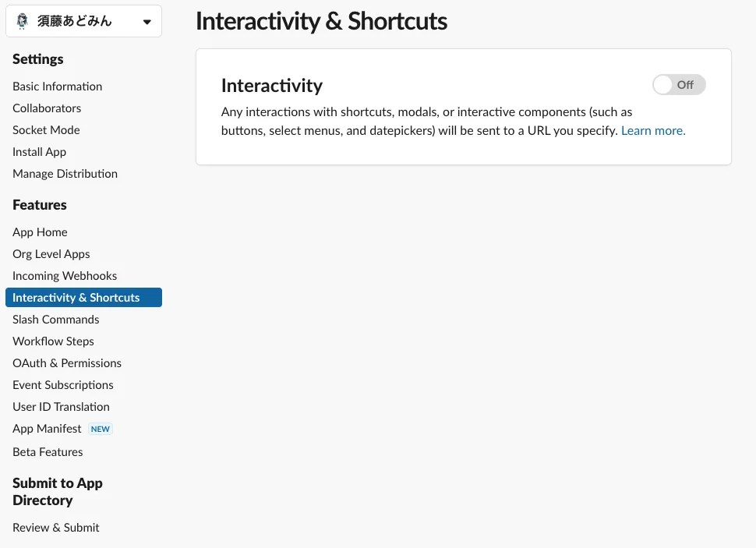Select Workflow Steps in sidebar
The height and width of the screenshot is (548, 756).
53,341
